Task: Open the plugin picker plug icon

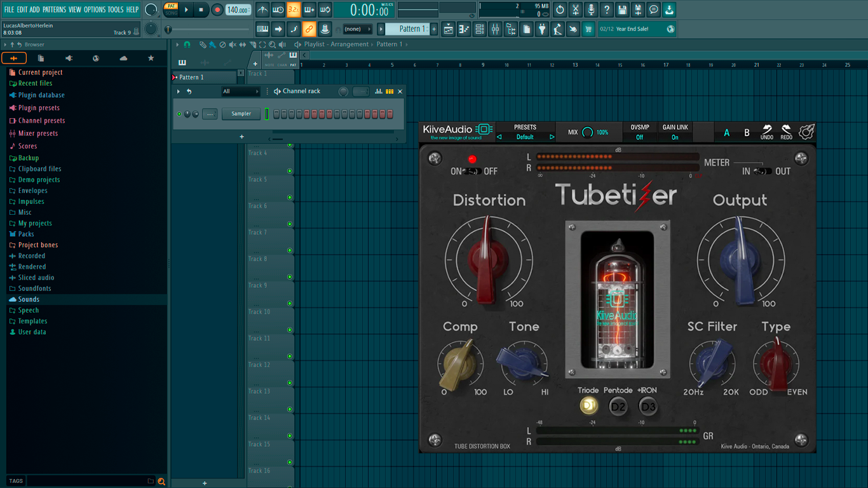Action: (541, 29)
